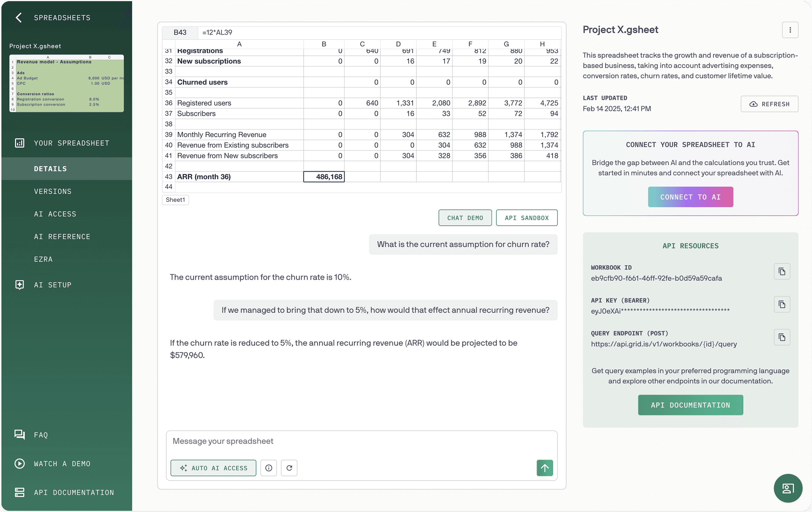The height and width of the screenshot is (512, 812).
Task: Select the Monthly Recurring Revenue row label
Action: click(239, 135)
